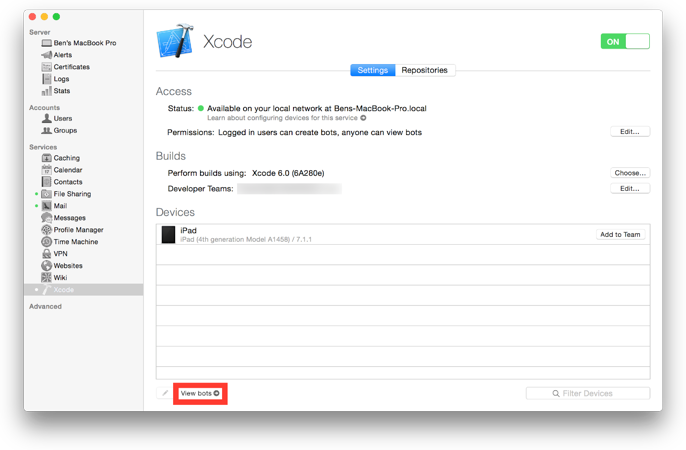Viewport: 686px width, 450px height.
Task: Open the File Sharing service icon
Action: point(46,194)
